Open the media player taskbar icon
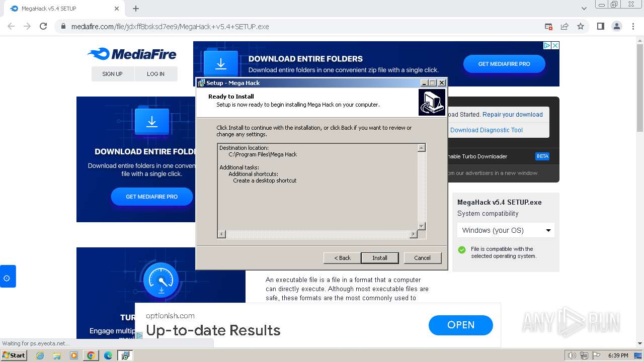Viewport: 644px width, 362px height. click(x=74, y=355)
